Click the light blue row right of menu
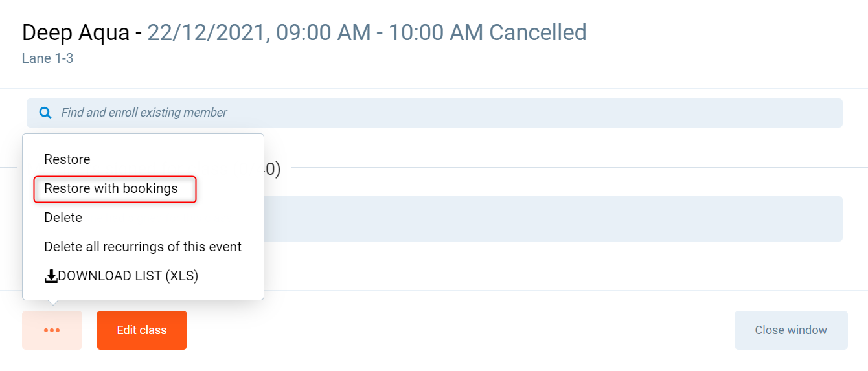The image size is (868, 371). [x=551, y=219]
